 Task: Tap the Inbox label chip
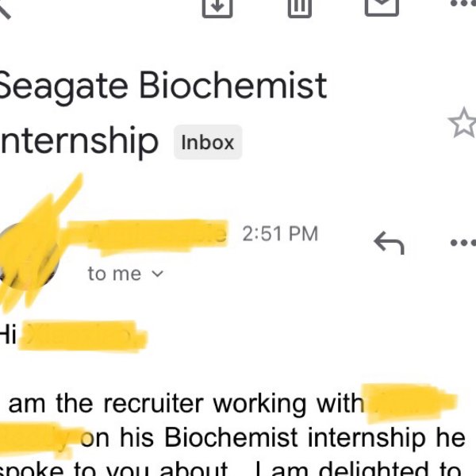pyautogui.click(x=208, y=142)
